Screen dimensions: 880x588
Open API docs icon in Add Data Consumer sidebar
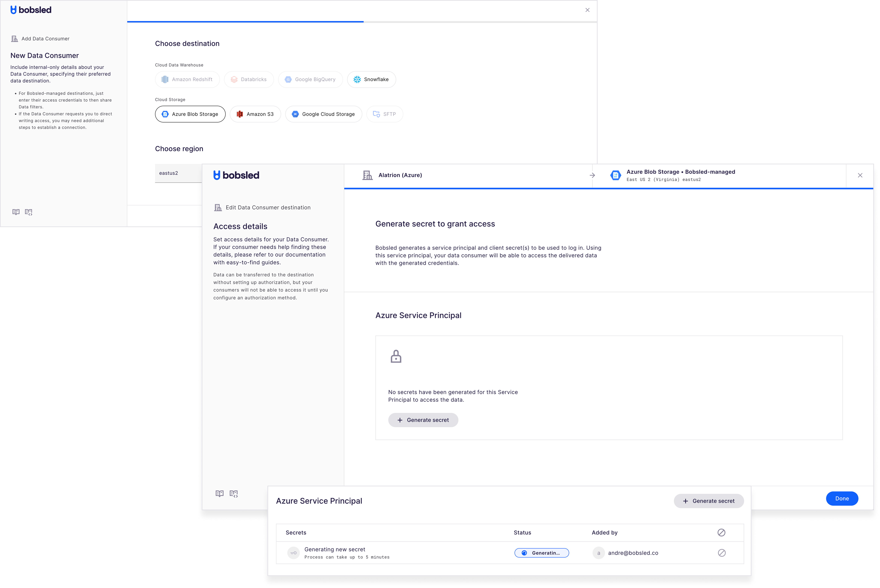point(29,212)
